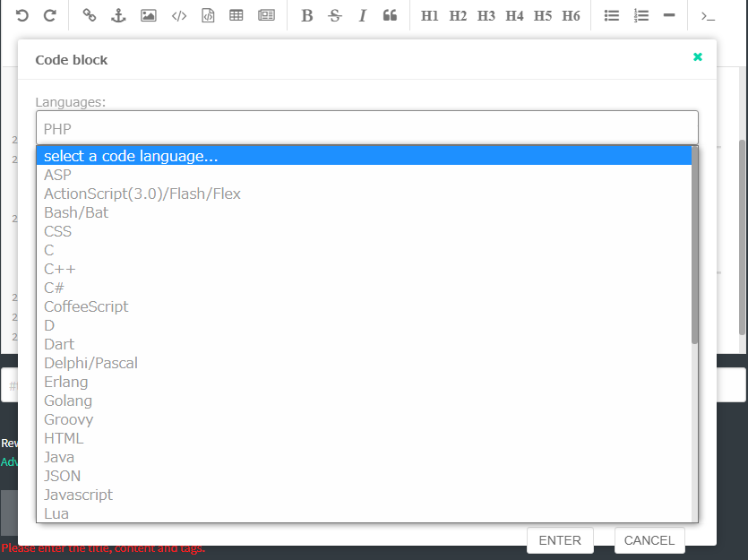Insert an ordered numbered list
Viewport: 748px width, 560px height.
point(641,16)
